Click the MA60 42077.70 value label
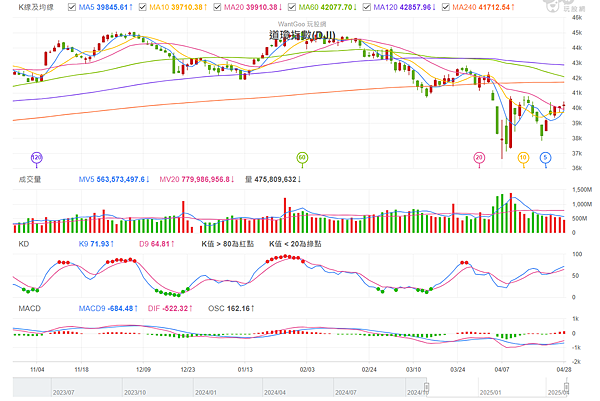The height and width of the screenshot is (401, 600). [328, 7]
